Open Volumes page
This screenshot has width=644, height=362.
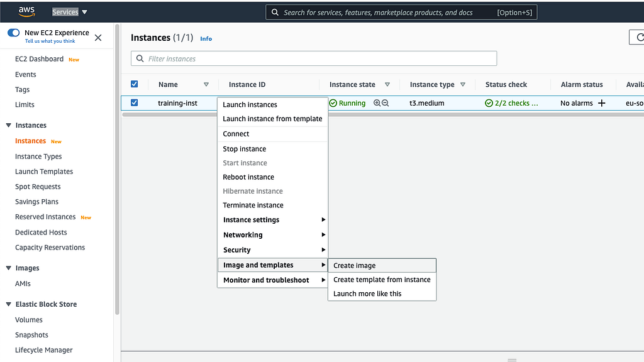pos(29,320)
